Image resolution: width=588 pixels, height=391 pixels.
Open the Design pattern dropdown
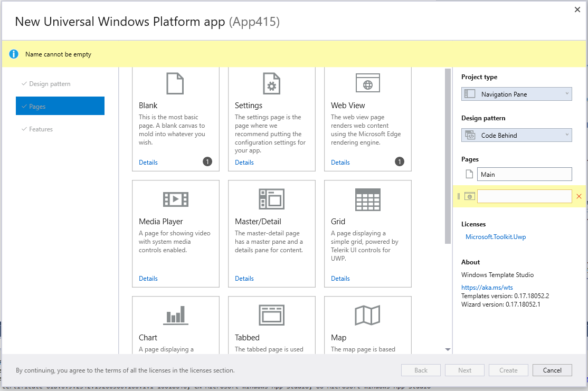pos(516,135)
